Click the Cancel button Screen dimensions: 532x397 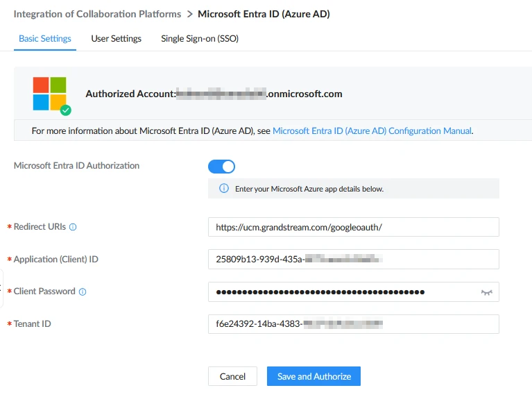click(232, 376)
